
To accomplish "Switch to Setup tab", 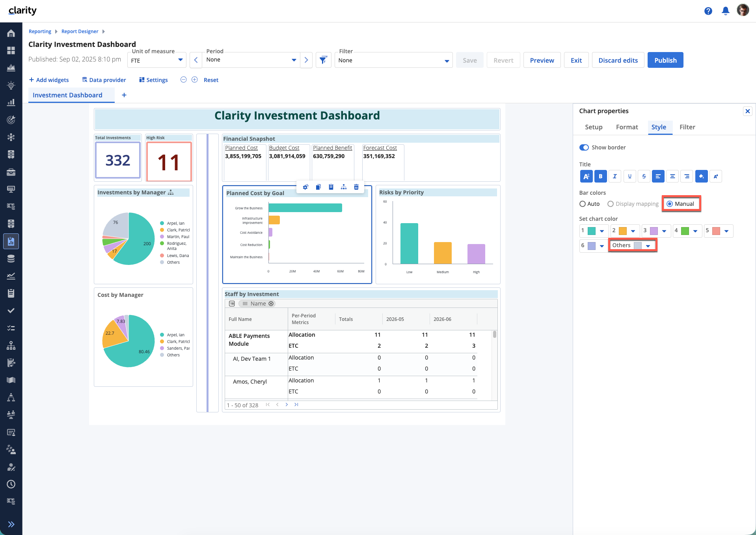I will click(594, 127).
